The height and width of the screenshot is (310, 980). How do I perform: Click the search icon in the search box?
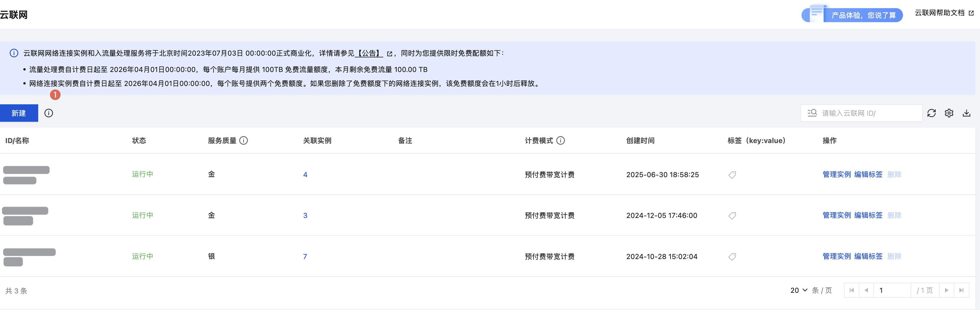point(812,113)
